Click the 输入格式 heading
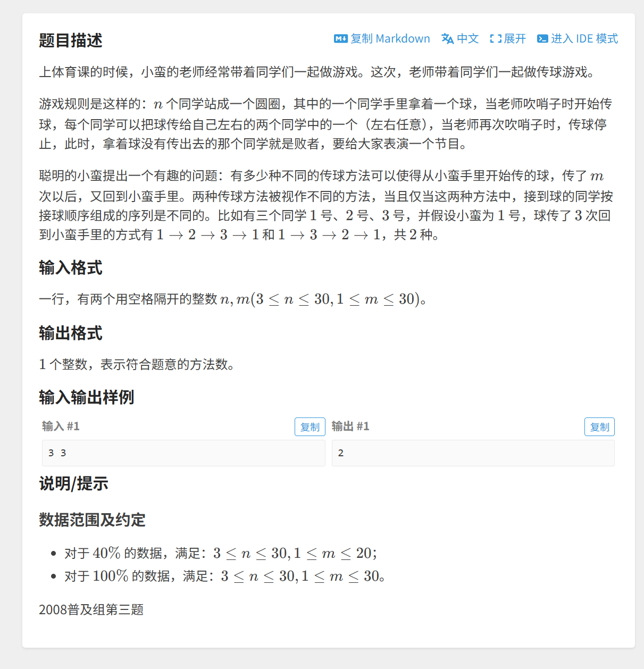Screen dimensions: 644x669 click(71, 267)
